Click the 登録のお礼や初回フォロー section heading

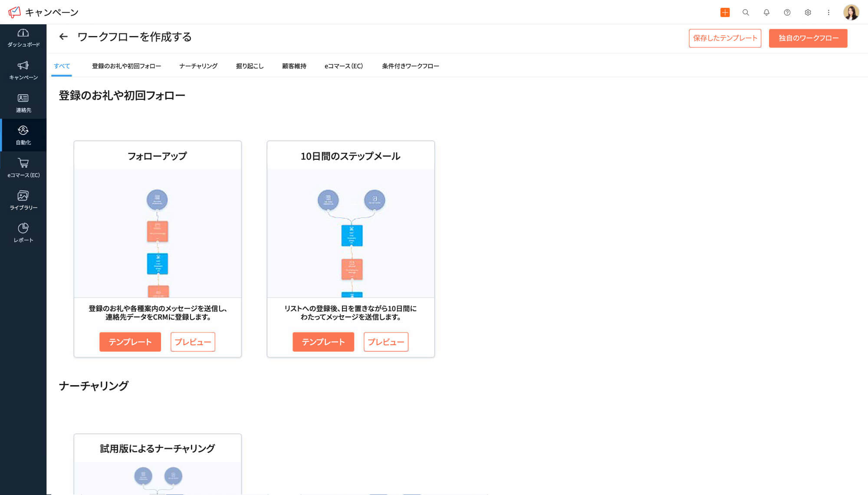pyautogui.click(x=122, y=96)
